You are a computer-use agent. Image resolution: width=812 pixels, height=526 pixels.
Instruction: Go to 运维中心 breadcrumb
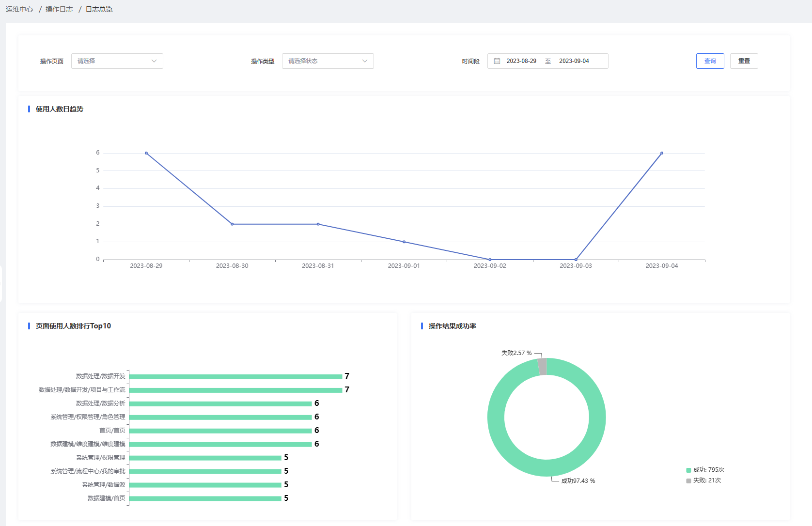click(19, 9)
